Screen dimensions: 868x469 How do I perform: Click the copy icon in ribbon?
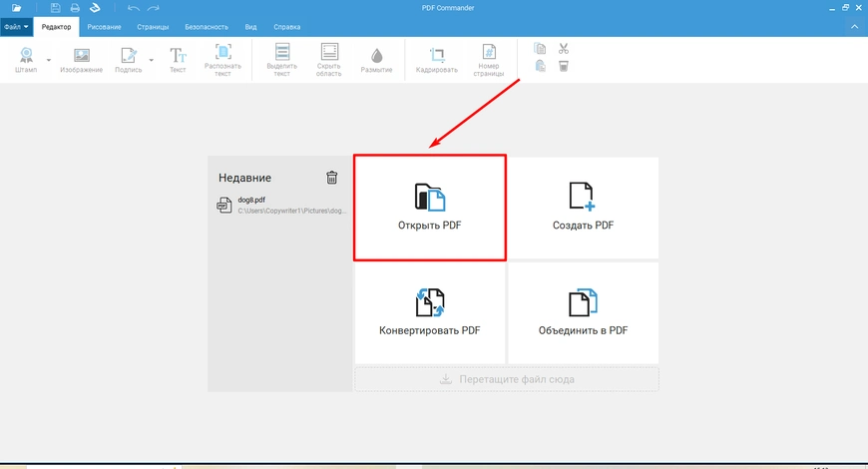540,49
